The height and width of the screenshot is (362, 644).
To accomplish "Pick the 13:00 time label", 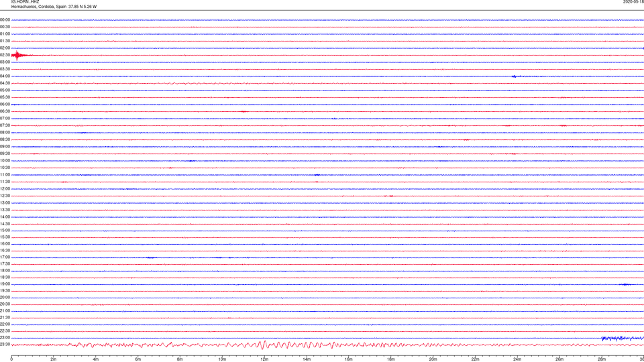I will pos(5,202).
